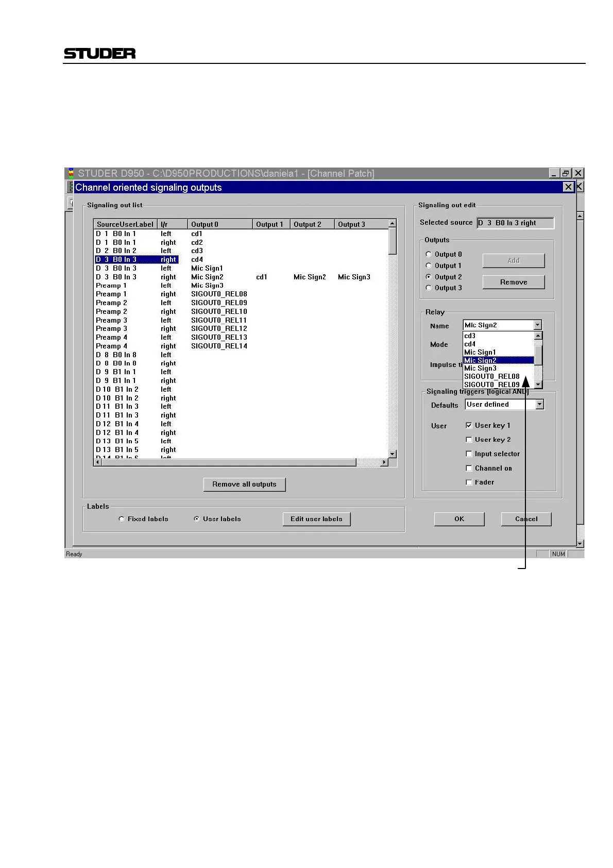Screen dimensions: 613x868
Task: Click the STUDER D950 title bar app icon
Action: 71,173
